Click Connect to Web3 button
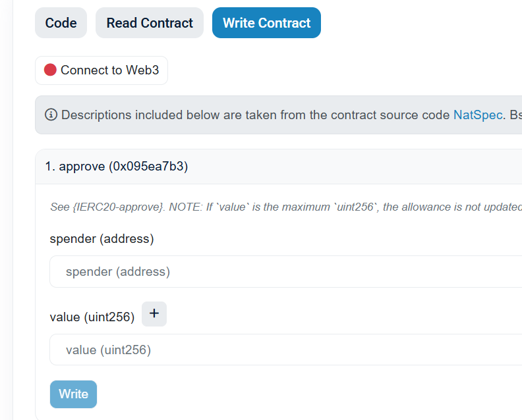 [x=101, y=70]
